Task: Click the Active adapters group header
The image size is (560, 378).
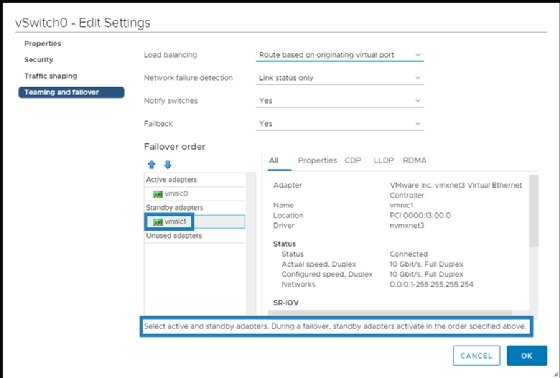Action: (195, 180)
